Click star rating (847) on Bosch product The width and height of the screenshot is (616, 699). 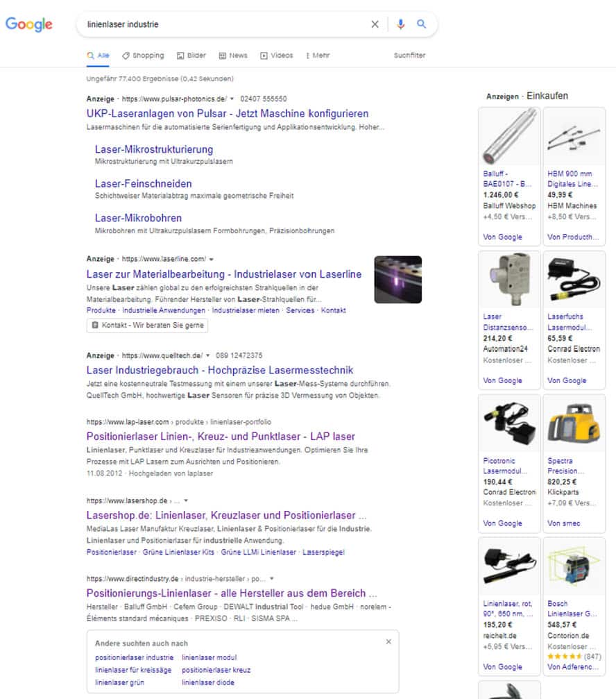[574, 657]
